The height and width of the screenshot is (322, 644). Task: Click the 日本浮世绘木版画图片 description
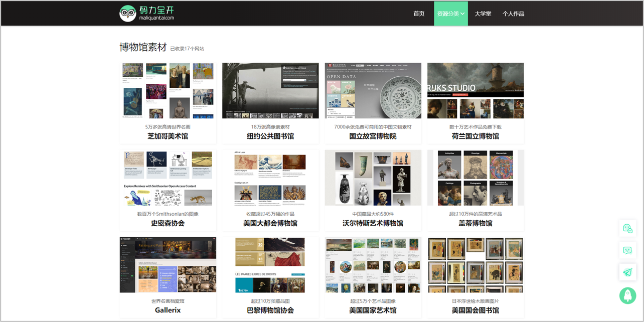point(475,301)
